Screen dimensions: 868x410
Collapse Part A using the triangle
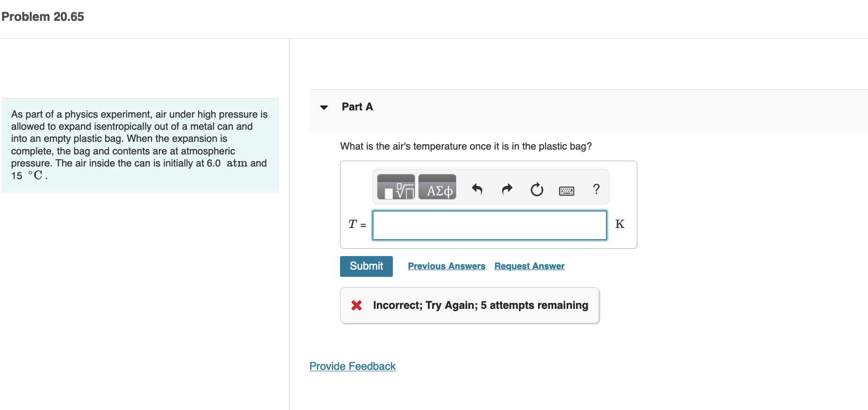point(324,107)
